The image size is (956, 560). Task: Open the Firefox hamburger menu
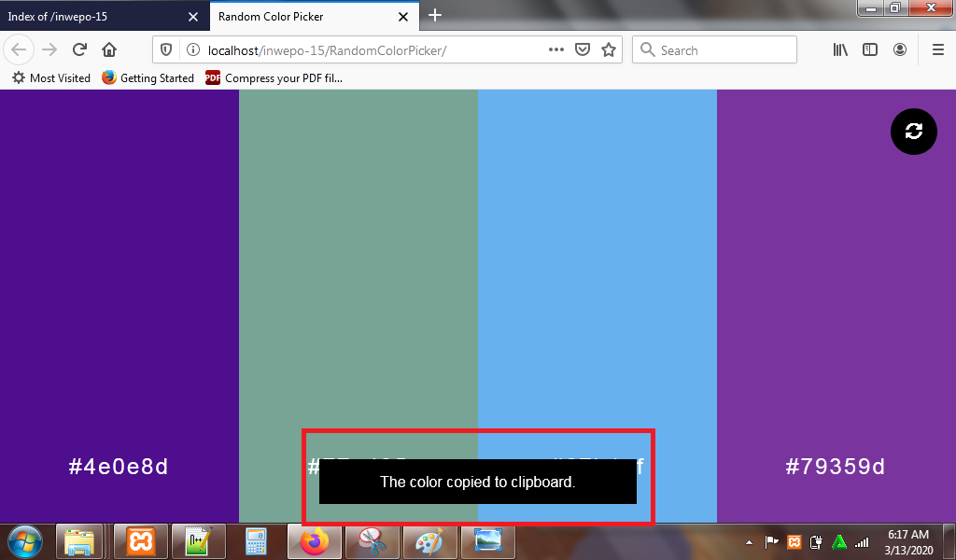coord(938,50)
